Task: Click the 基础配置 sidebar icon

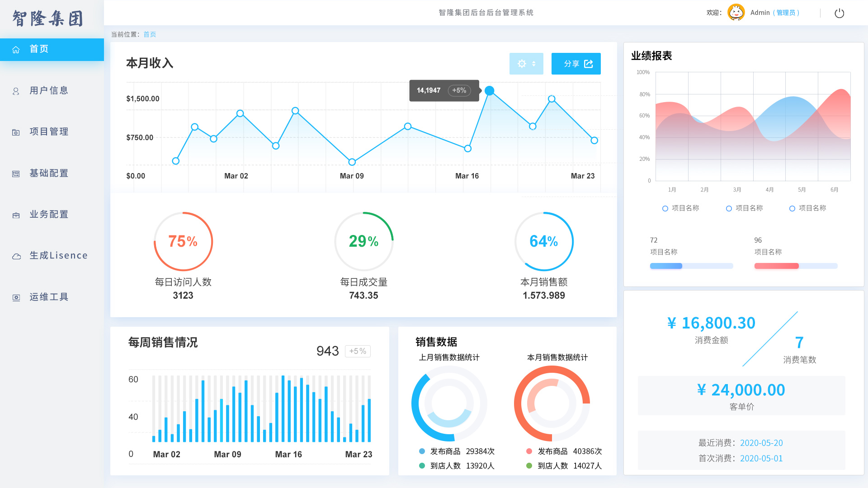Action: coord(16,174)
